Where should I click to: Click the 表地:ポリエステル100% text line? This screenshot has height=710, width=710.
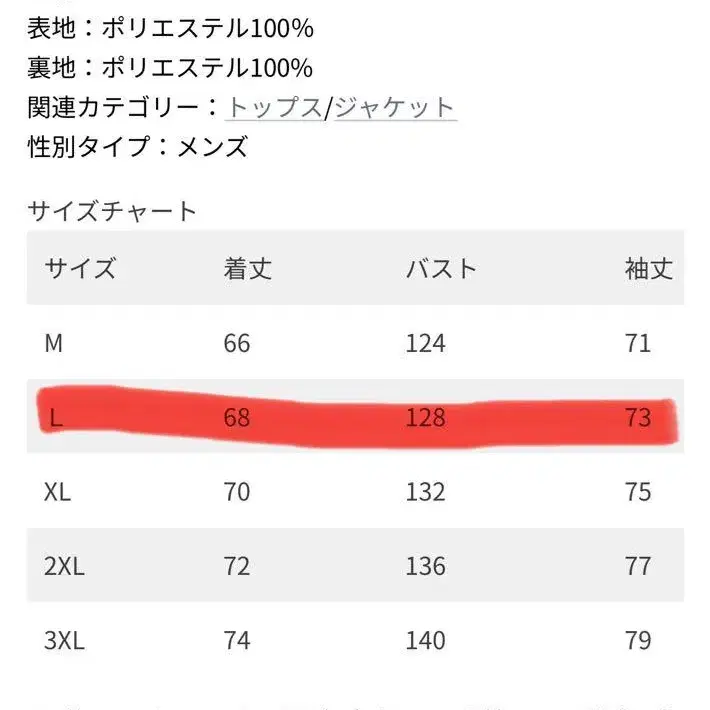point(170,28)
